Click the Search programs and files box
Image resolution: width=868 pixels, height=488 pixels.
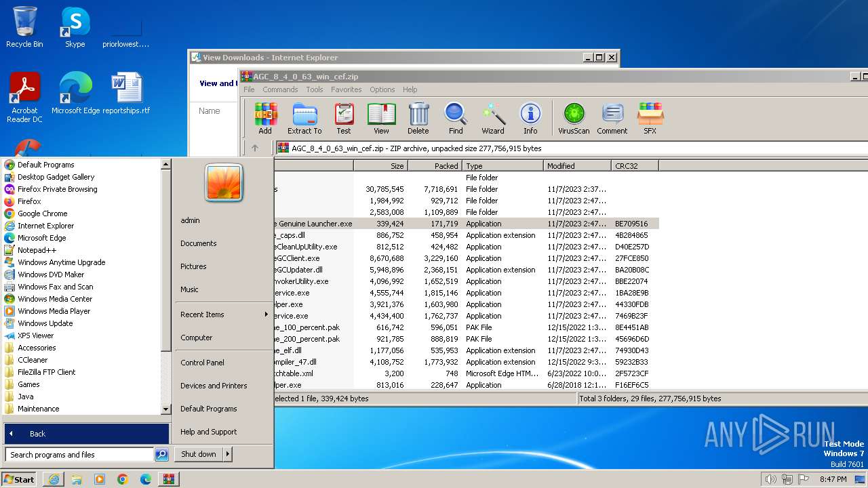coord(79,455)
